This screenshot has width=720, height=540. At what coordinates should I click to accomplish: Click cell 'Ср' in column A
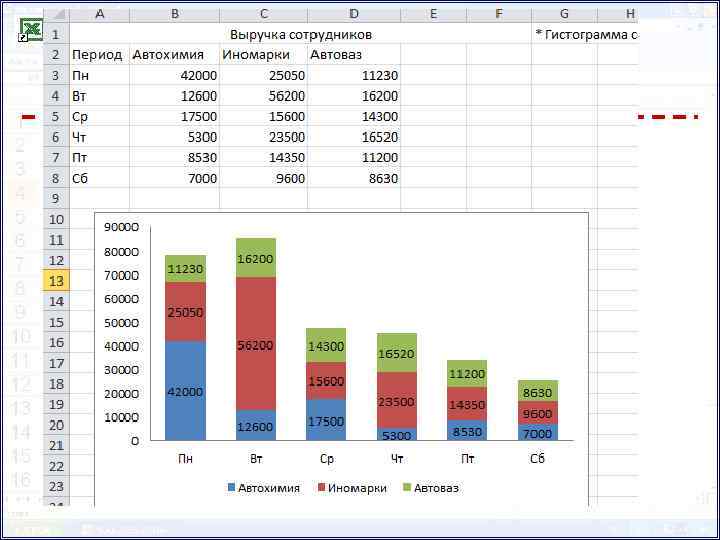point(99,117)
